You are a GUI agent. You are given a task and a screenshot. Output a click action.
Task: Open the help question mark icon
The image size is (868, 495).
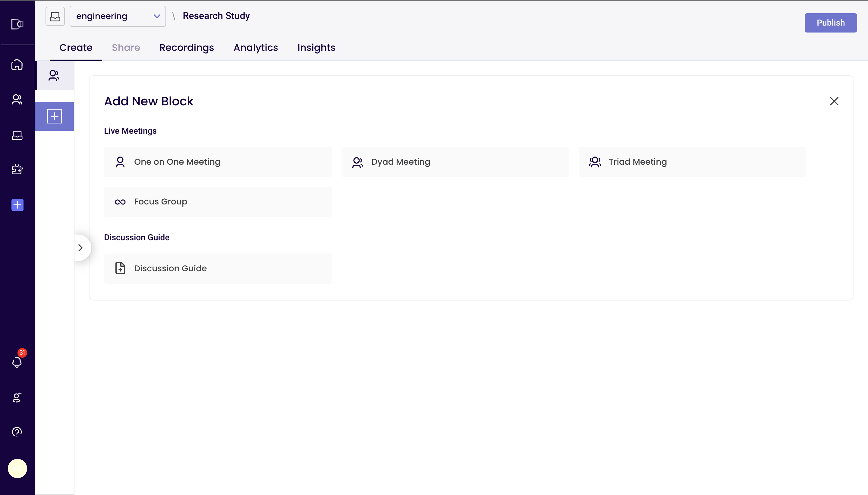tap(17, 432)
